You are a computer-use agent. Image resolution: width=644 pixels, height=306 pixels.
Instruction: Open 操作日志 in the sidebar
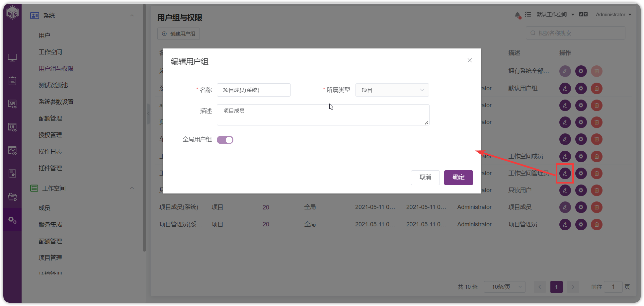pyautogui.click(x=50, y=152)
